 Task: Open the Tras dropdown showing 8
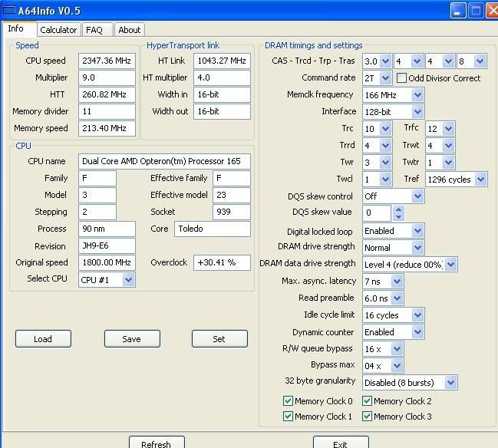[x=471, y=61]
